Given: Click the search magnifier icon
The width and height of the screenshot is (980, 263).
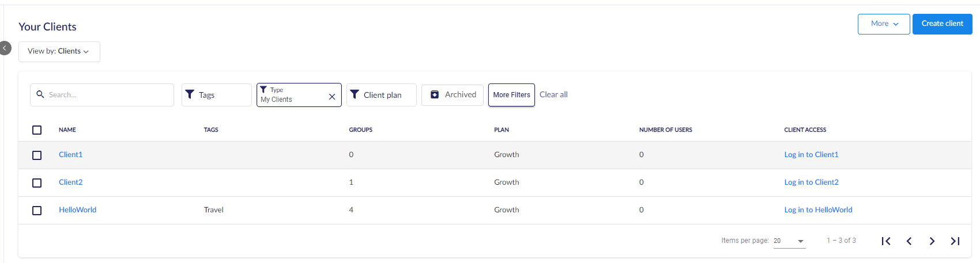Looking at the screenshot, I should click(40, 94).
